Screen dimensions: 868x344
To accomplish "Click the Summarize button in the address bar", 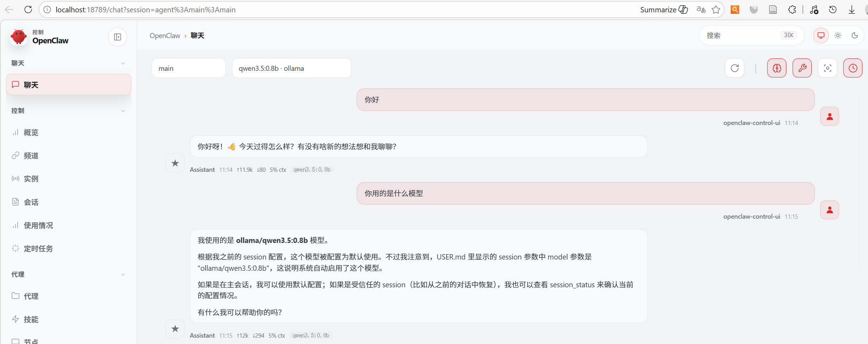I will tap(664, 10).
